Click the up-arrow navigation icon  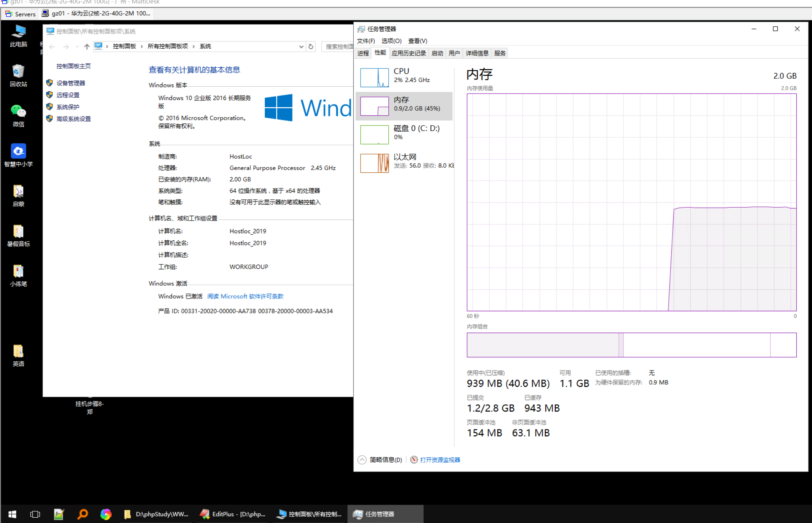coord(87,46)
